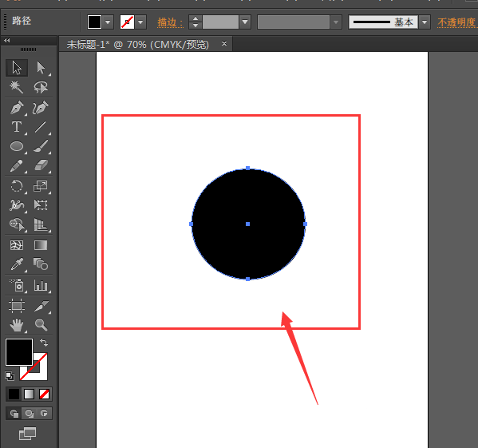
Task: Select the Rotate tool
Action: point(17,186)
